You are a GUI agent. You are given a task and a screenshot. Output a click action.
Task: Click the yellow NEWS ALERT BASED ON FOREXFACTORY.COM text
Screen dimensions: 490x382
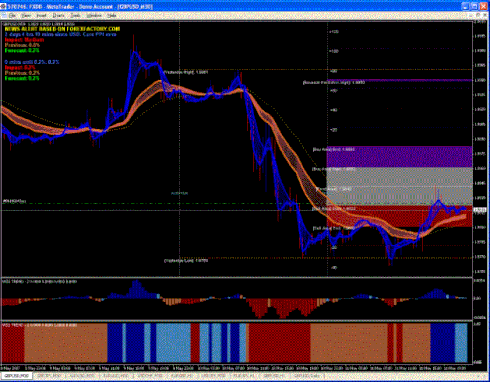(x=62, y=29)
